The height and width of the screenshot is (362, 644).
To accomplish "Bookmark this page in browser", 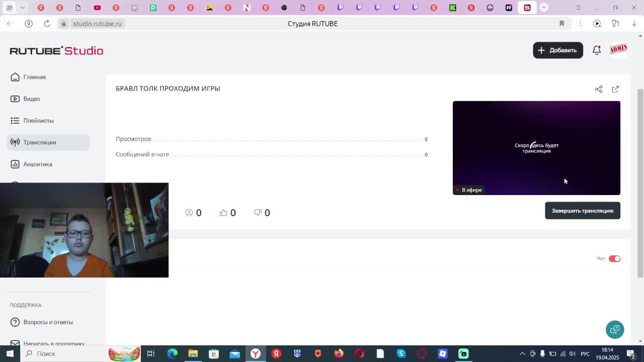I will [562, 24].
